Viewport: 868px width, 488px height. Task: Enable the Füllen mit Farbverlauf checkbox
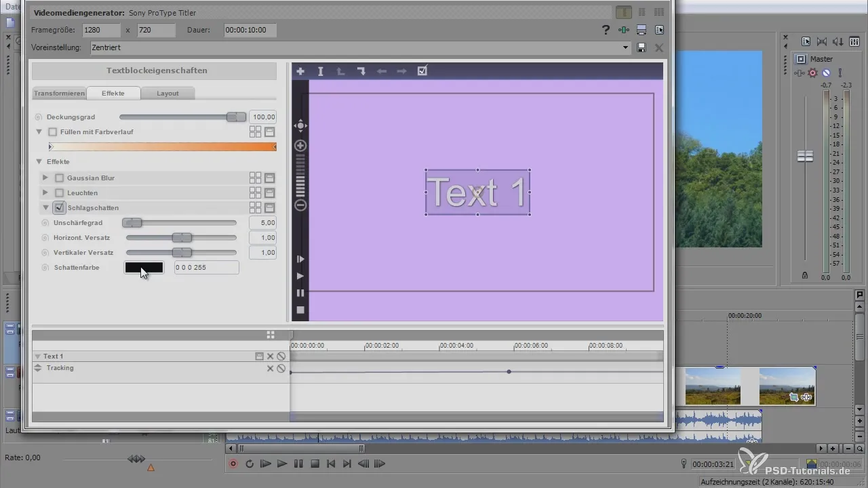(53, 131)
